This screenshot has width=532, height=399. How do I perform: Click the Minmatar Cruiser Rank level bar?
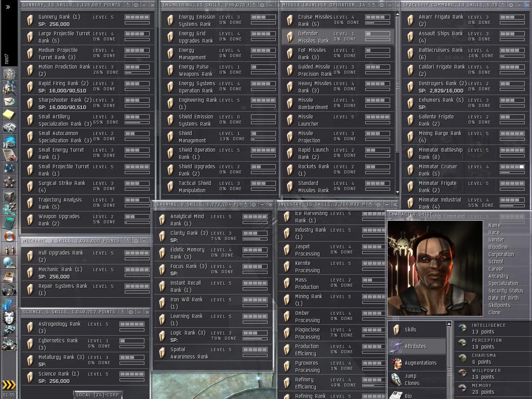[512, 167]
